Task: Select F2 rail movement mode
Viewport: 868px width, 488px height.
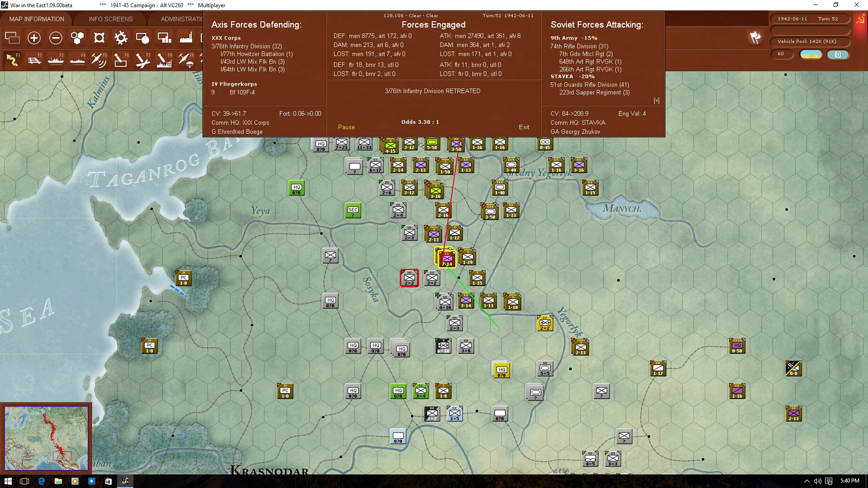Action: point(34,60)
